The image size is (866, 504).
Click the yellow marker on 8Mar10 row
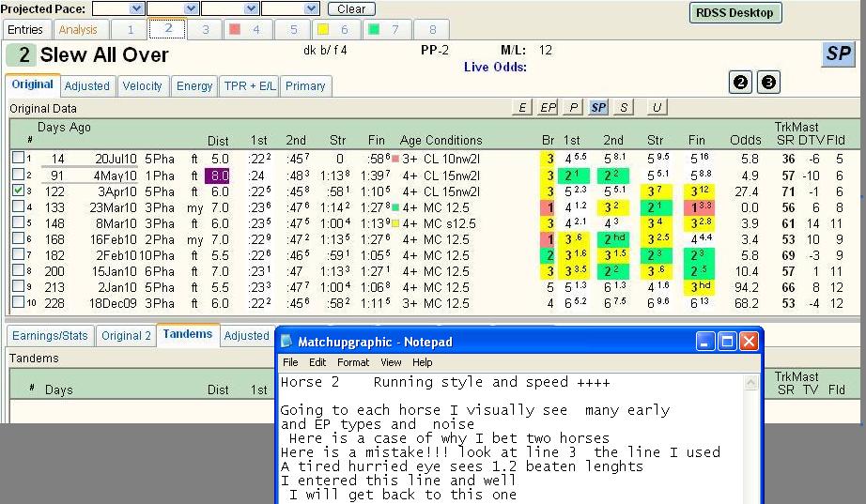395,223
